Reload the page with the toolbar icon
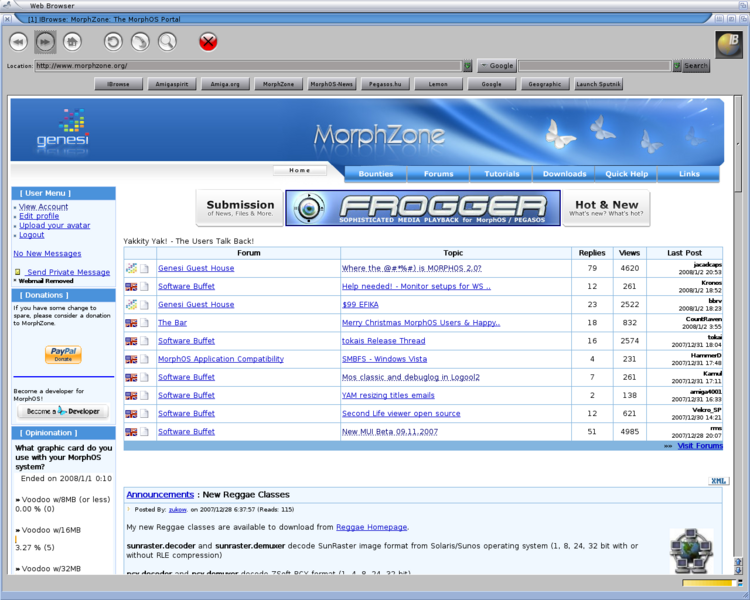The width and height of the screenshot is (750, 600). coord(113,41)
